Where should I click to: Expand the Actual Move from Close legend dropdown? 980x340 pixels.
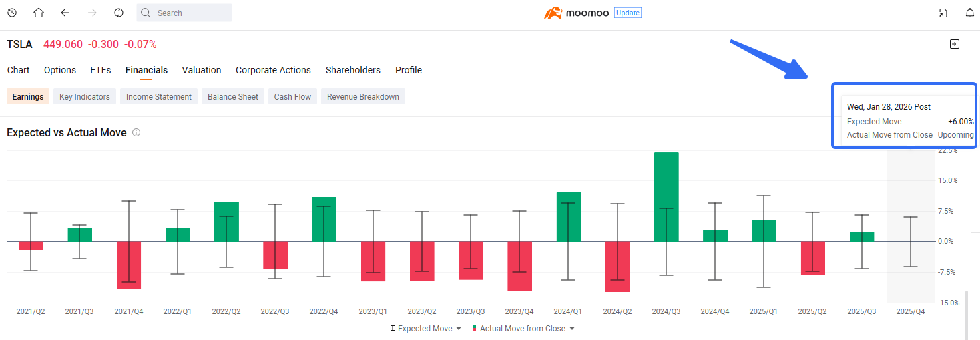pos(572,329)
